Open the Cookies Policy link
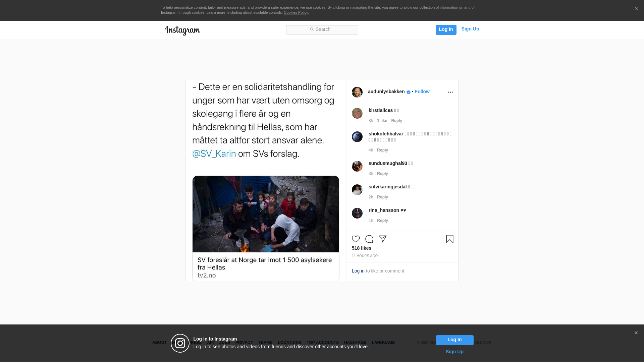This screenshot has width=644, height=362. pyautogui.click(x=296, y=12)
